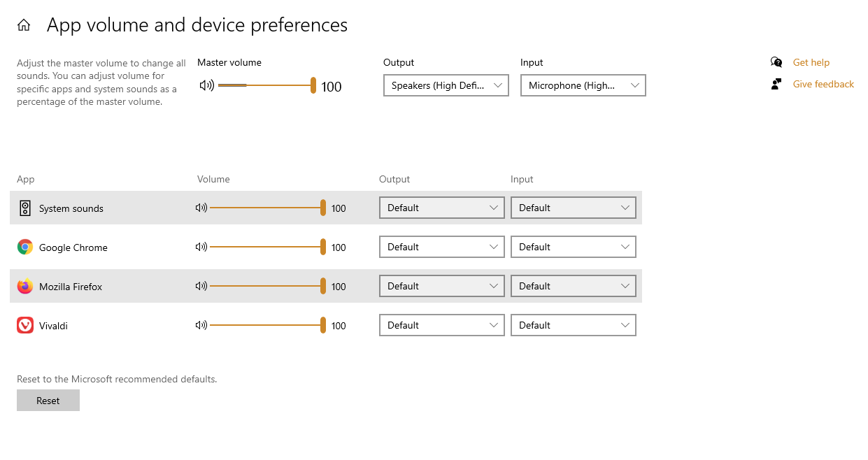The width and height of the screenshot is (868, 460).
Task: Mute System sounds via its speaker icon
Action: click(201, 208)
